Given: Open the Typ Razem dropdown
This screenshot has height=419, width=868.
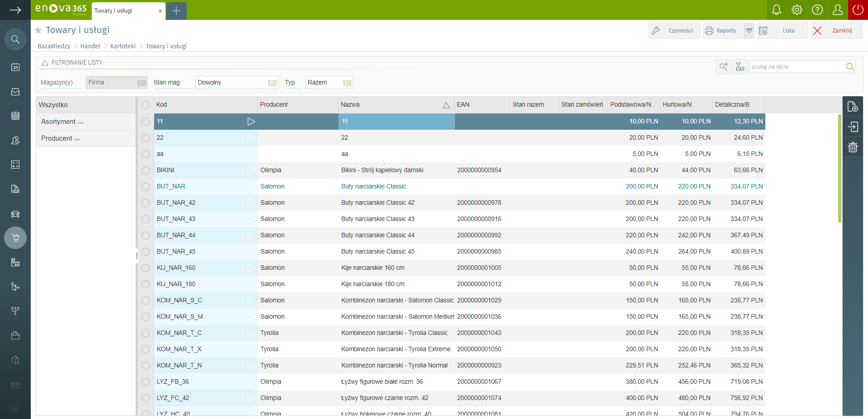Looking at the screenshot, I should (x=347, y=83).
